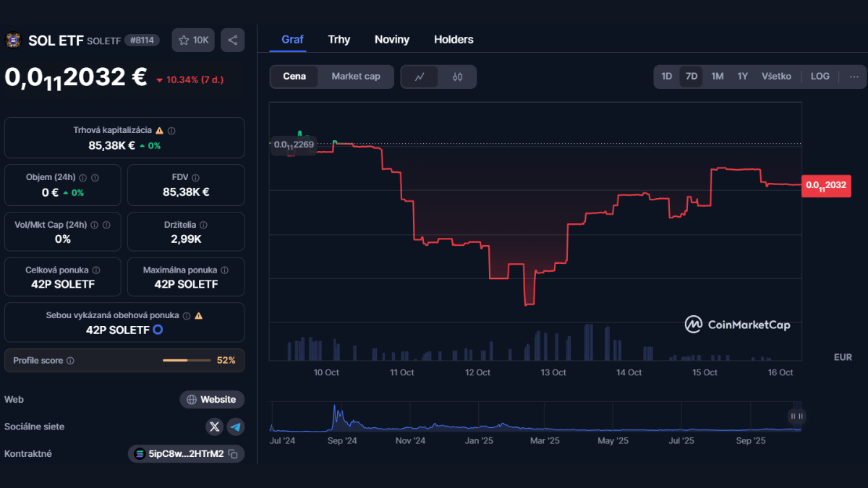This screenshot has width=868, height=488.
Task: Click the Profile score progress bar
Action: 187,360
